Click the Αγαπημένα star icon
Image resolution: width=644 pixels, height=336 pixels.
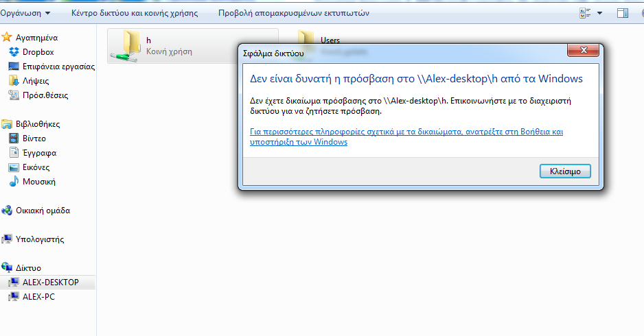click(7, 37)
